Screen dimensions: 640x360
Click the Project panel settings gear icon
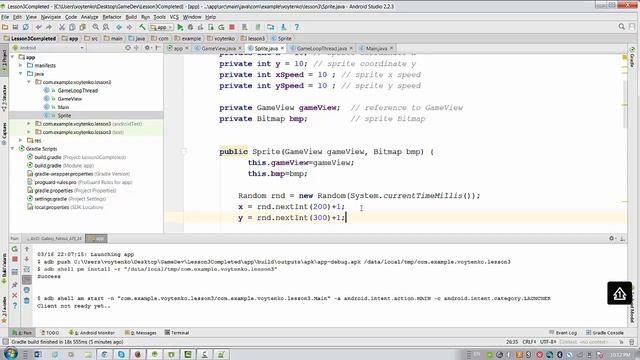147,48
